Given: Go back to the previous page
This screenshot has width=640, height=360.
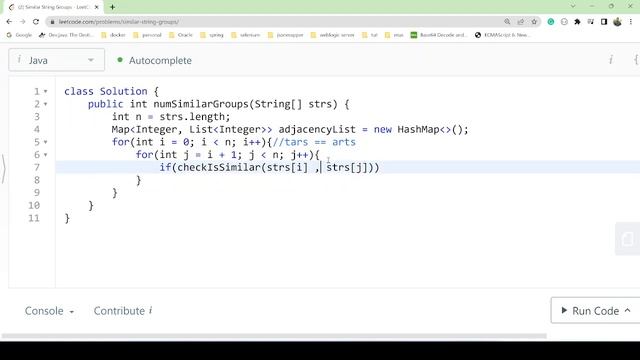Looking at the screenshot, I should pyautogui.click(x=9, y=22).
